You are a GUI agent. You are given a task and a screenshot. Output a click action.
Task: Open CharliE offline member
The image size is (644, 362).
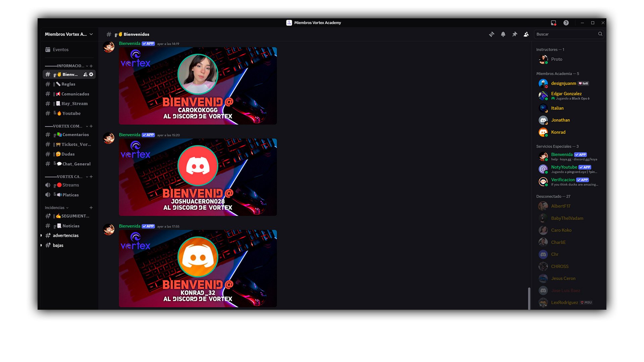tap(569, 242)
